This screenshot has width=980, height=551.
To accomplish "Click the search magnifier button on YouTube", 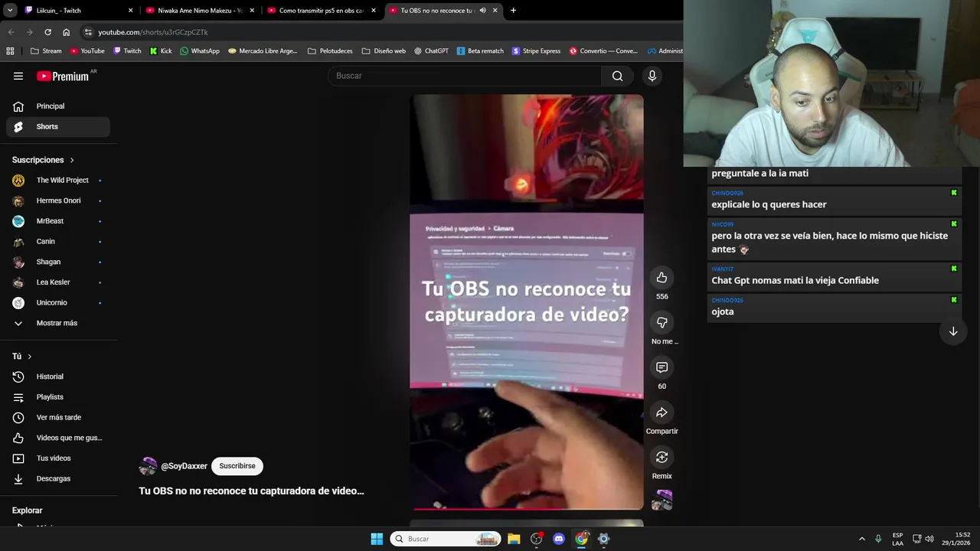I will click(x=617, y=76).
